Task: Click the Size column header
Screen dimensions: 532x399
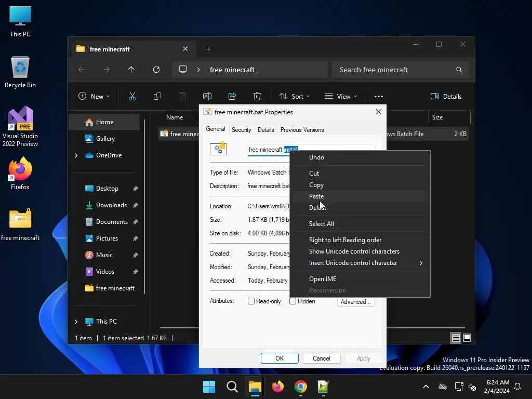Action: [437, 117]
